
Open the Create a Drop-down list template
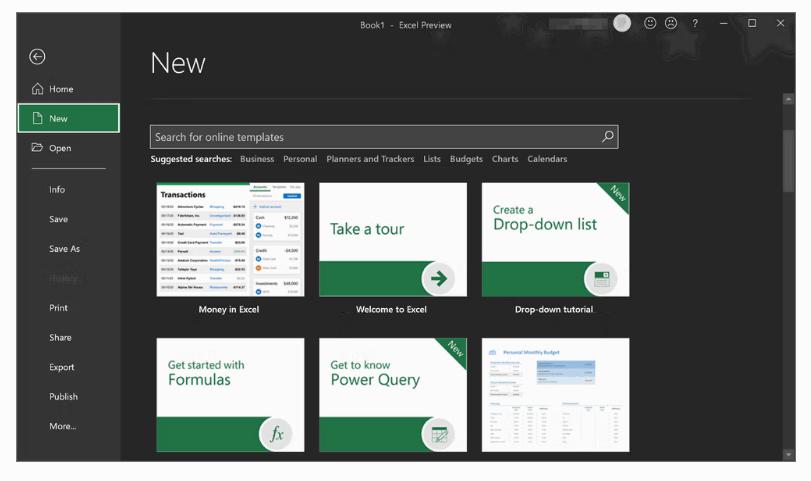click(x=555, y=239)
